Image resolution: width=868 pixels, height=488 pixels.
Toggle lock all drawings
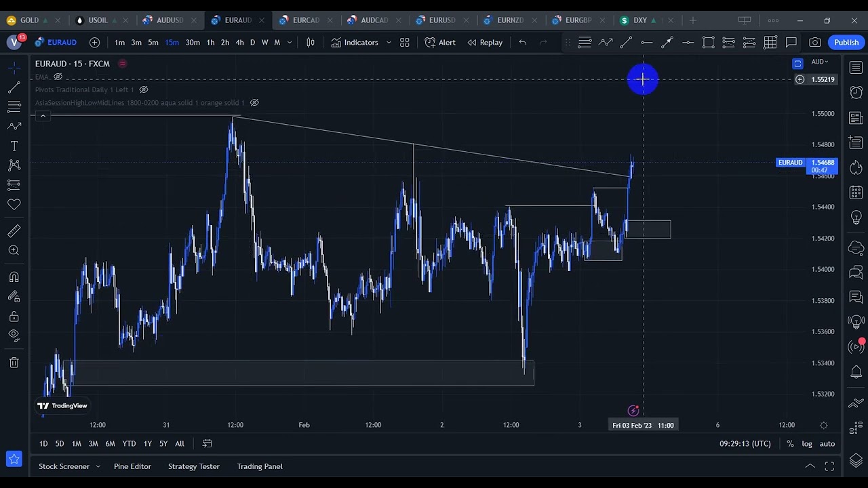(14, 316)
